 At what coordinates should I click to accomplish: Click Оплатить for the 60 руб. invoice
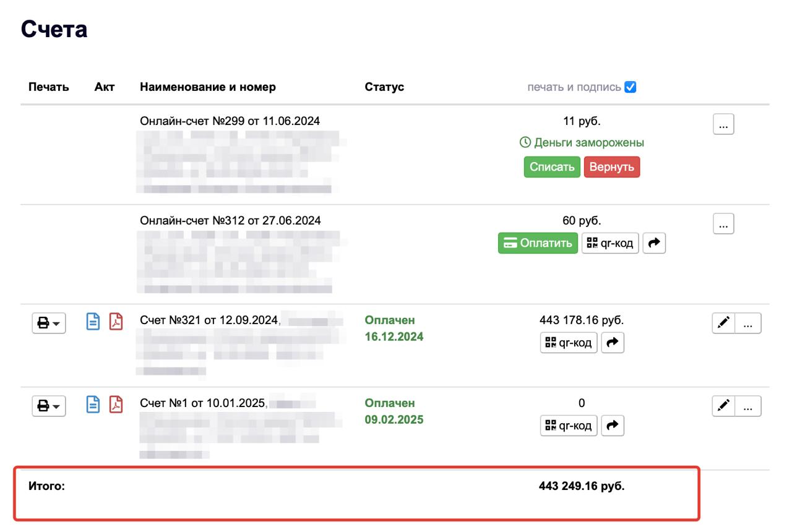point(538,243)
